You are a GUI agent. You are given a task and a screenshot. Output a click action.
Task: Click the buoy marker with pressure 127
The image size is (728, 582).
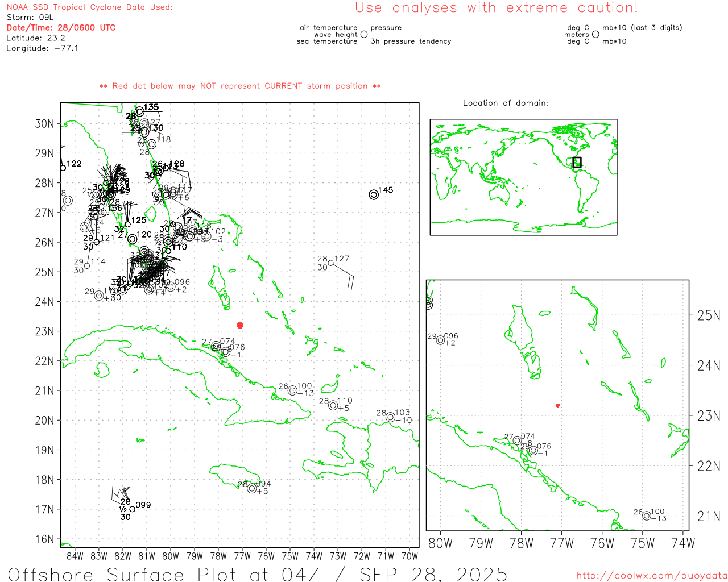331,263
